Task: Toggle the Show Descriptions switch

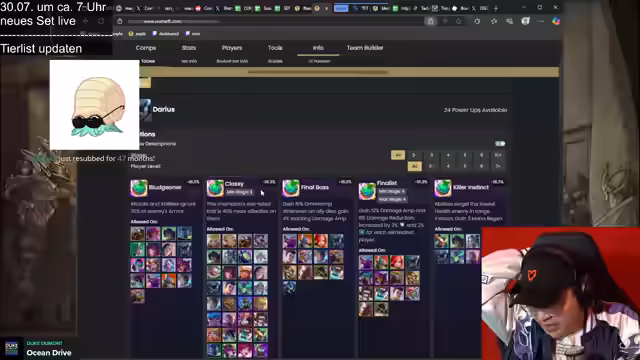Action: coord(500,144)
